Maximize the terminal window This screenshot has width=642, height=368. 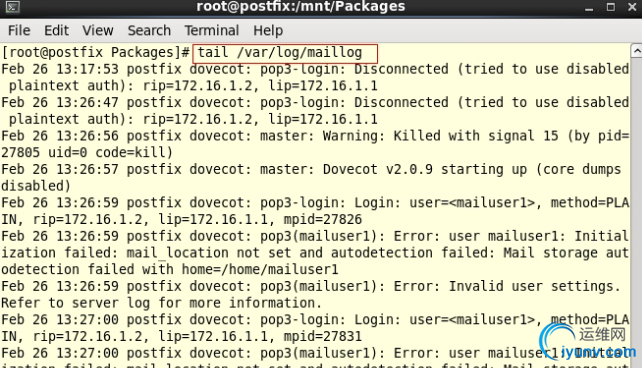[610, 7]
